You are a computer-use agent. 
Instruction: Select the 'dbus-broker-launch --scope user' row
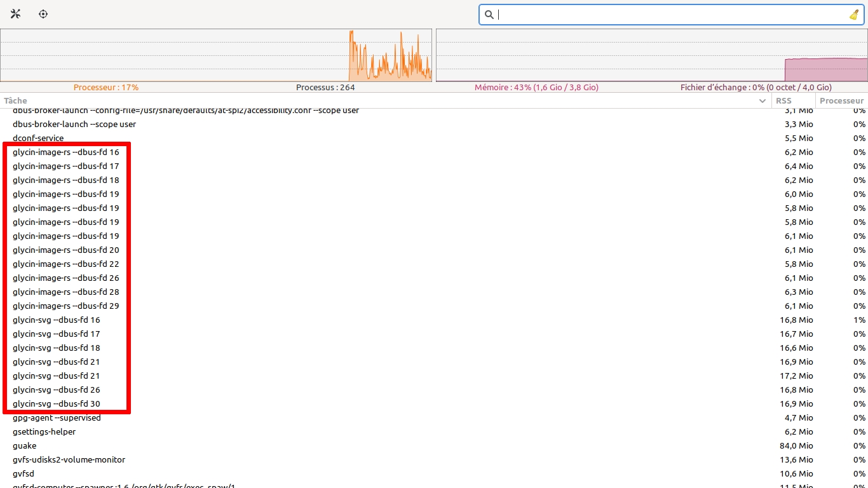434,124
